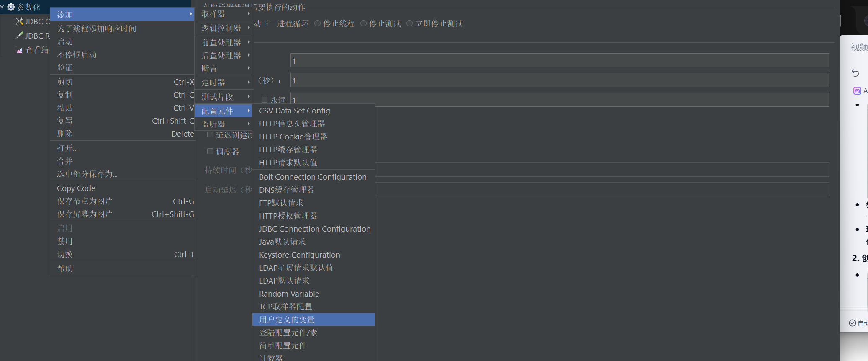Add HTTP缓存管理器 element

click(313, 150)
